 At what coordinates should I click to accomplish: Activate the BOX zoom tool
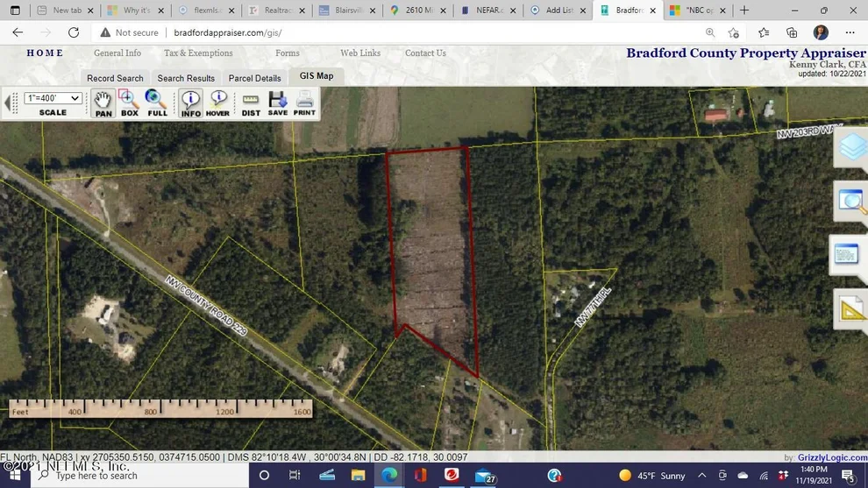(x=130, y=103)
